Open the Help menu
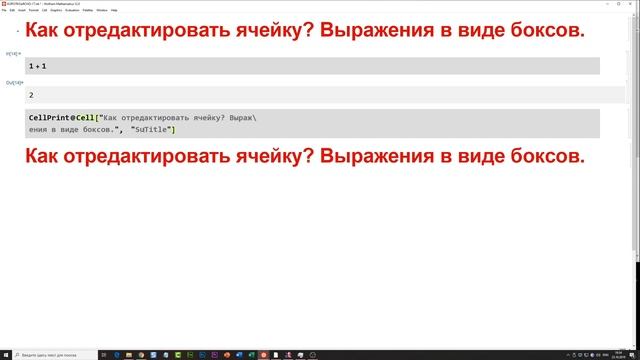640x360 pixels. point(114,10)
